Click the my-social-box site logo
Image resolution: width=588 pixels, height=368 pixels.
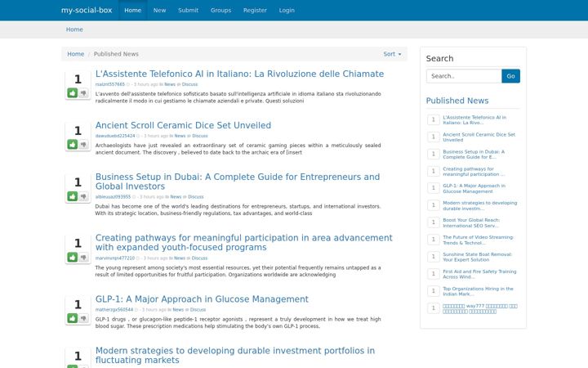point(87,10)
